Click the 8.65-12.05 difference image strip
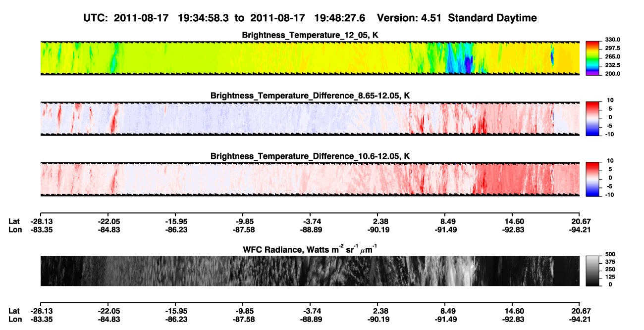Image resolution: width=644 pixels, height=330 pixels. (310, 118)
